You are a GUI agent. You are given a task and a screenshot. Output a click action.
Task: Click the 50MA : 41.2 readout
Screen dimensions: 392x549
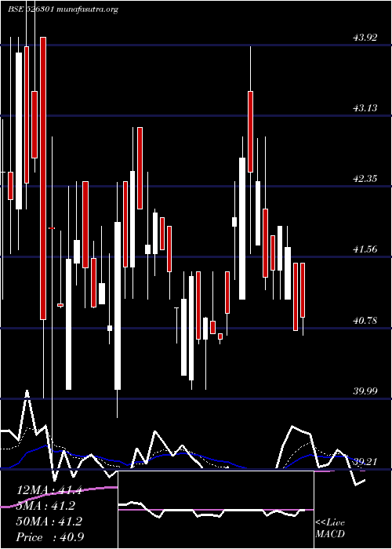[49, 522]
